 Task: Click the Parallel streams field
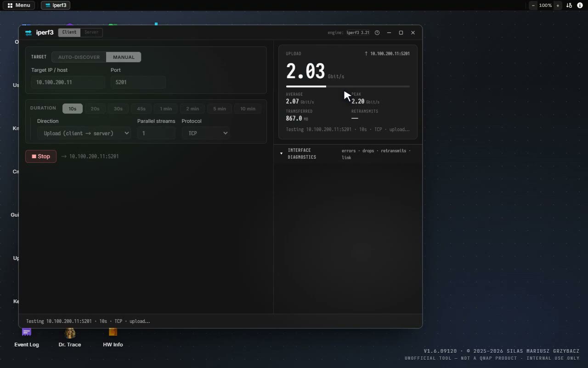[156, 133]
